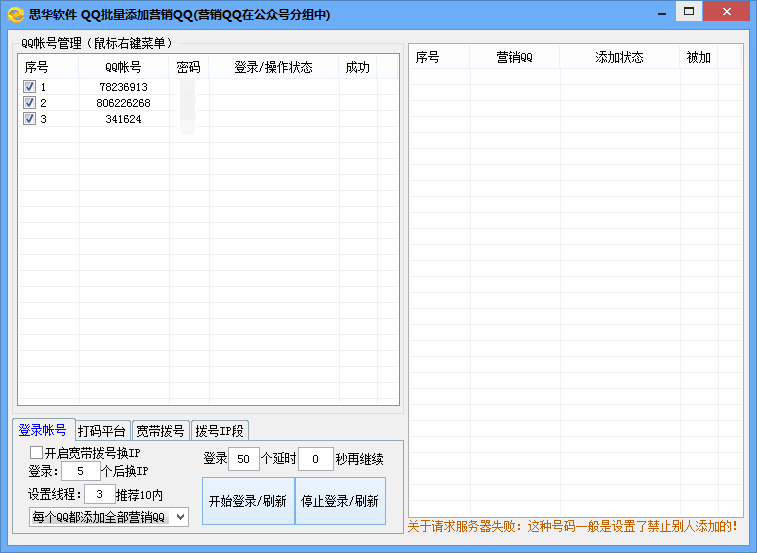The width and height of the screenshot is (757, 553).
Task: Click the 成功 column header
Action: coord(358,67)
